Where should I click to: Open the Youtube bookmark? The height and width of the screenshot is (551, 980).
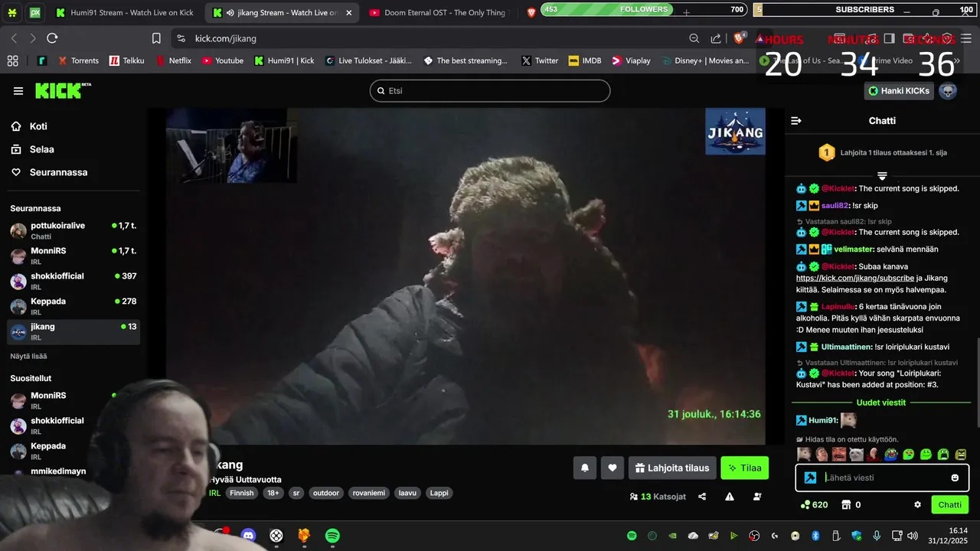point(223,60)
